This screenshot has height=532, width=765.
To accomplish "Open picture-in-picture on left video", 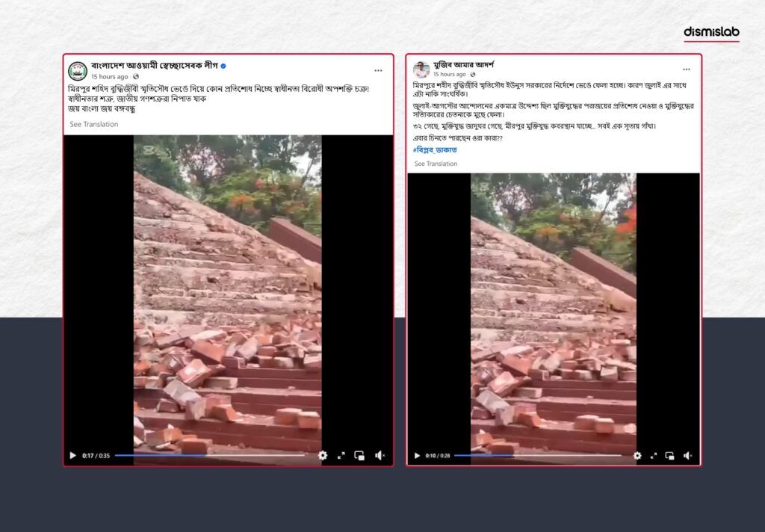I will (x=359, y=455).
